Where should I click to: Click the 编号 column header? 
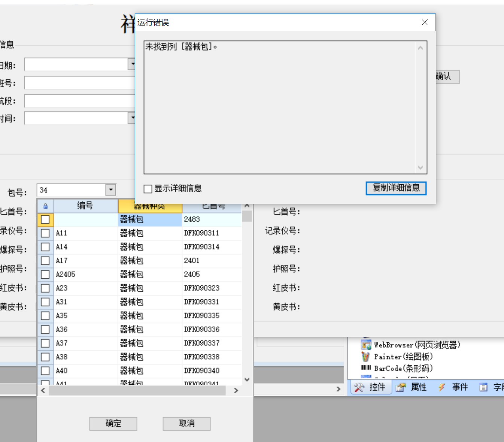pos(85,206)
